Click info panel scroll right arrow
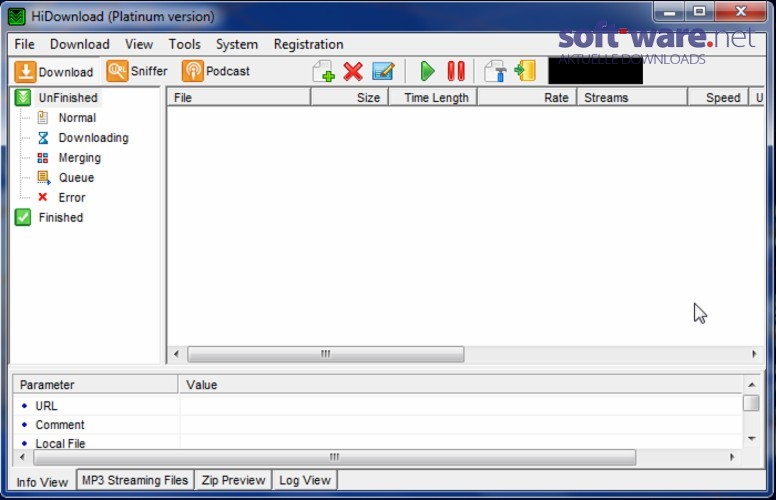The height and width of the screenshot is (500, 776). [732, 457]
